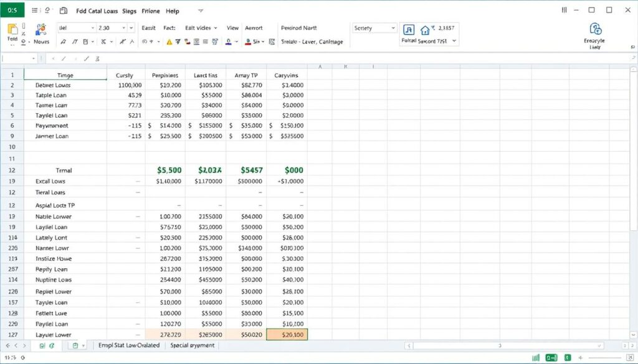Click the enter check icon in formula bar

coord(87,59)
